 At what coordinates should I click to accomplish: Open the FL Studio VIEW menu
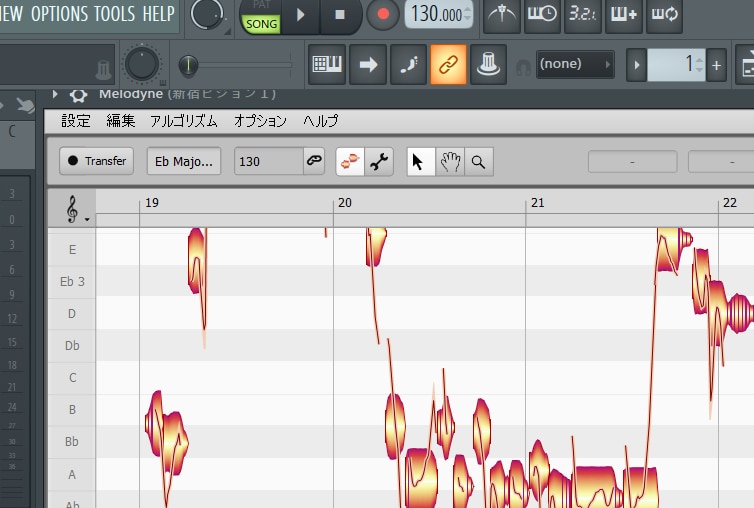pyautogui.click(x=11, y=13)
